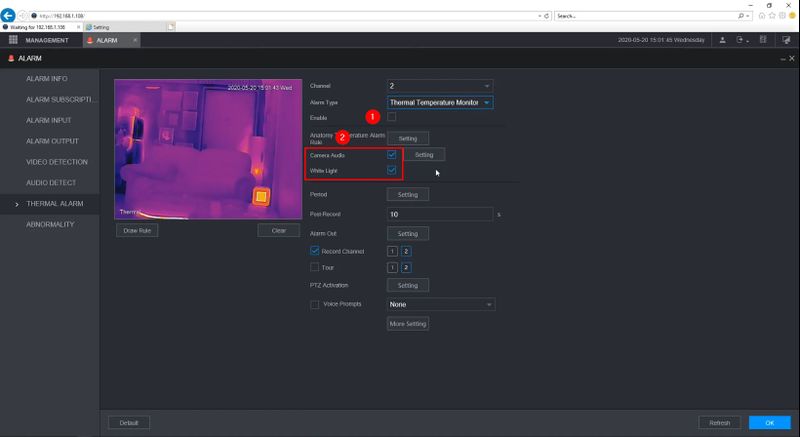Click the monitor display icon in top bar

786,40
